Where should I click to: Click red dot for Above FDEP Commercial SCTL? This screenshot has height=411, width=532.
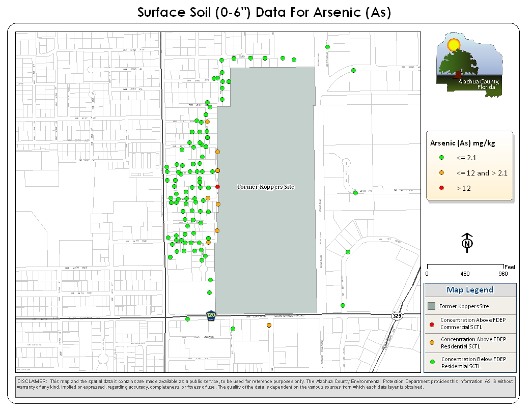[x=432, y=325]
